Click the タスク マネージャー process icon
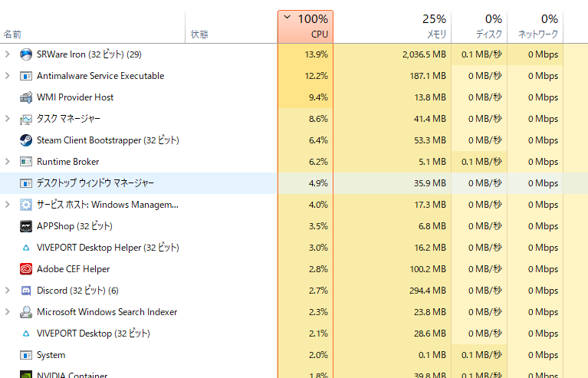Image resolution: width=588 pixels, height=378 pixels. (x=26, y=119)
